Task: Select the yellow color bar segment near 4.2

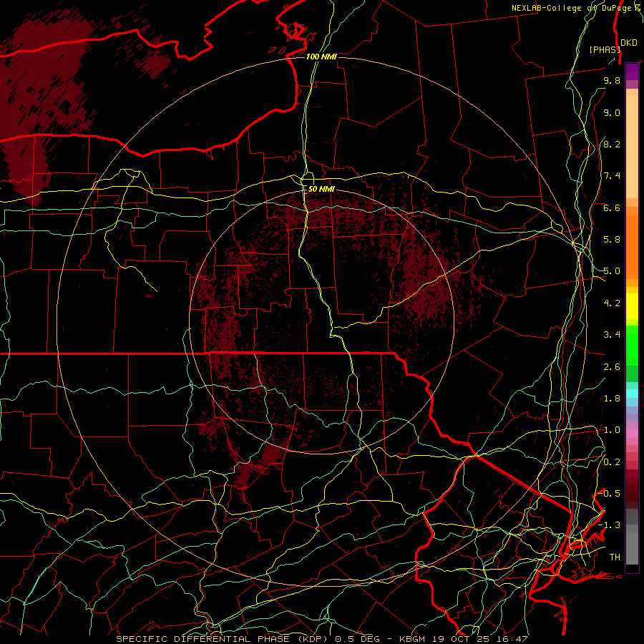Action: click(632, 306)
